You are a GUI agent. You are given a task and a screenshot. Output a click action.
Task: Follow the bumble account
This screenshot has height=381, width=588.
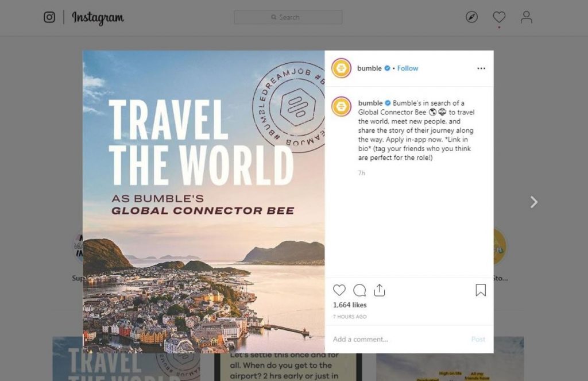(x=408, y=68)
